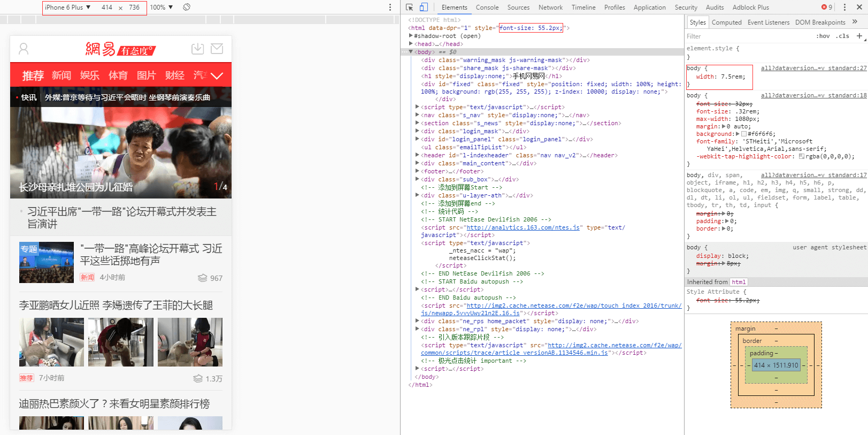This screenshot has width=868, height=435.
Task: Click the comments icon next to 967
Action: tap(202, 278)
